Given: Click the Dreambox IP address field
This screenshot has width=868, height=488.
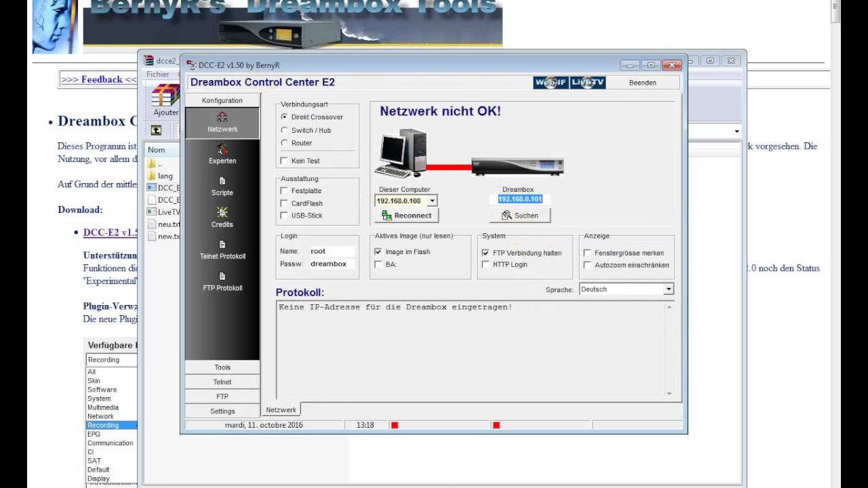Looking at the screenshot, I should (520, 199).
